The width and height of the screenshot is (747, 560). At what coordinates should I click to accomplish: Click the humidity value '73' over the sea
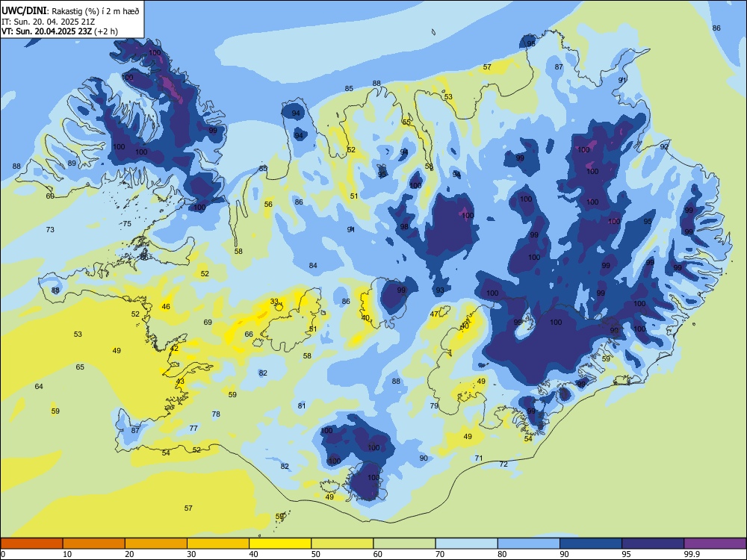[50, 229]
